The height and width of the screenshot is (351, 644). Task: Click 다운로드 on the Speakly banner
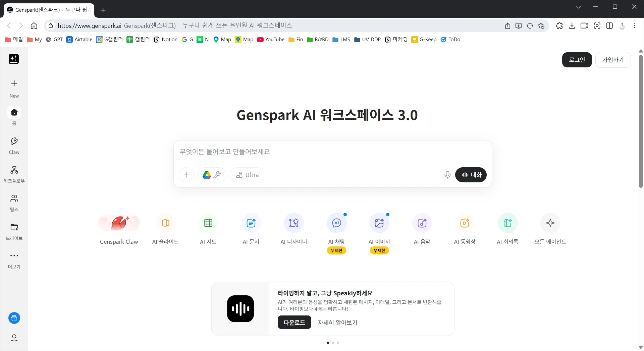(x=294, y=322)
